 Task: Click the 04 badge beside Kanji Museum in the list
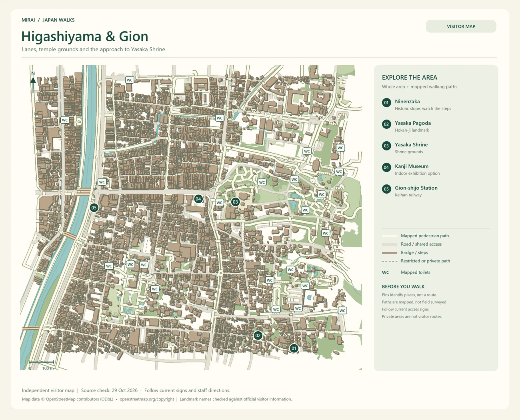pos(386,168)
